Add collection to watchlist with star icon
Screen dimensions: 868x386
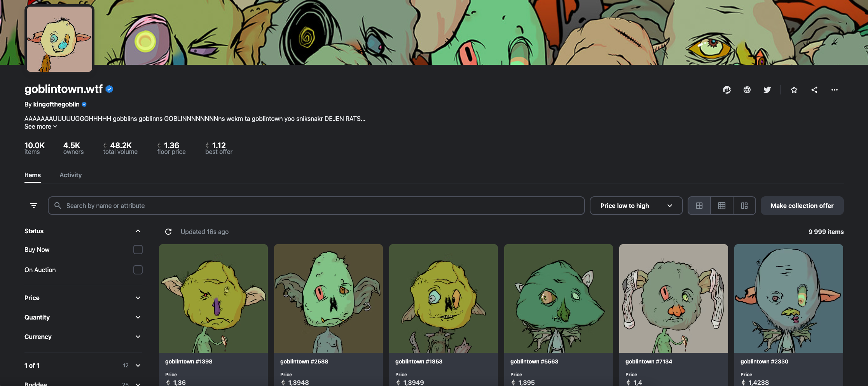[x=794, y=90]
